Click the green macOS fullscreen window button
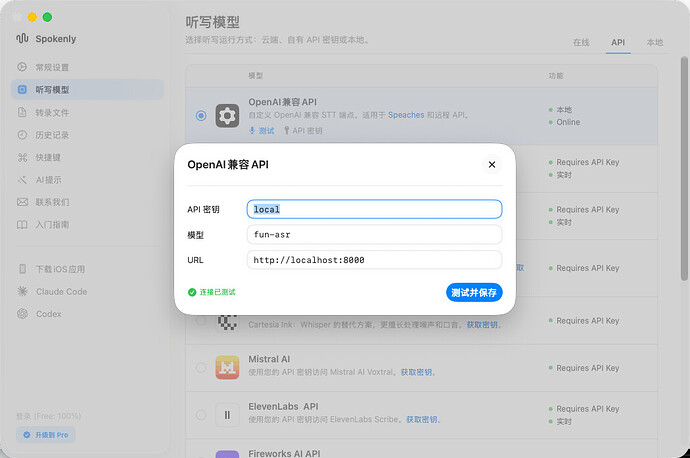Screen dimensions: 690x458 [x=47, y=17]
